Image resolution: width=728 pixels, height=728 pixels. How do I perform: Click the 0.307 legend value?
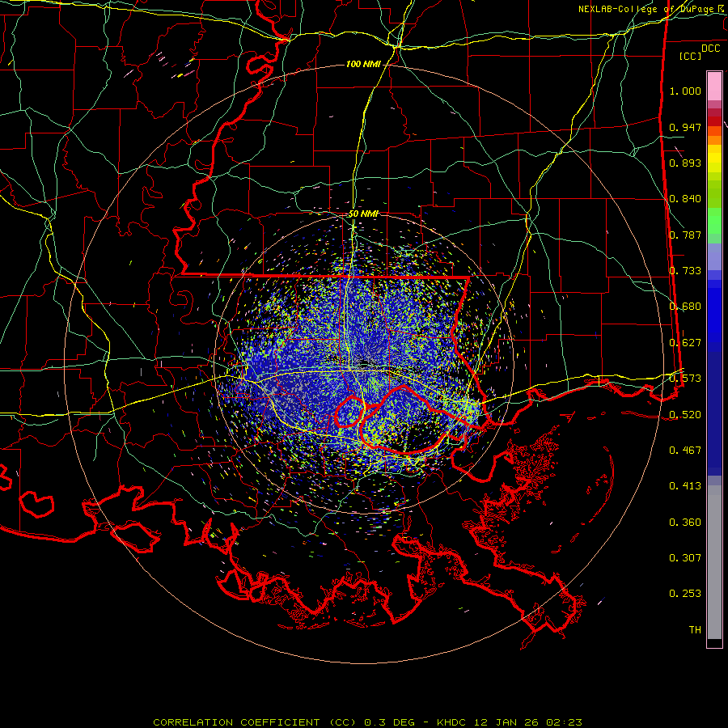(685, 558)
